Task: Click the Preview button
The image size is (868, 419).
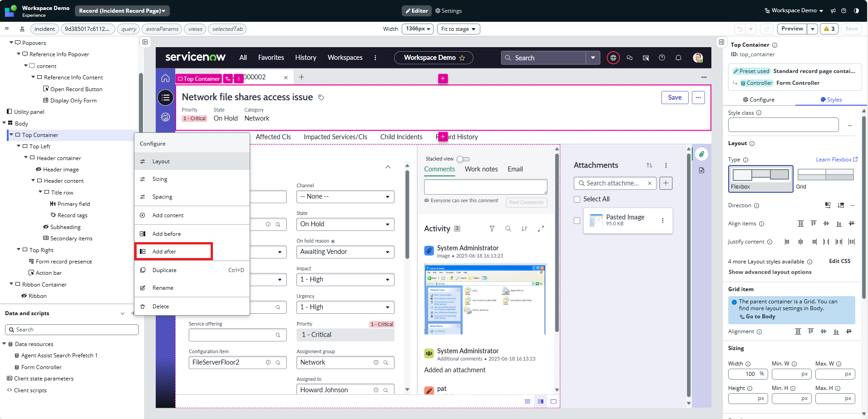Action: point(792,29)
